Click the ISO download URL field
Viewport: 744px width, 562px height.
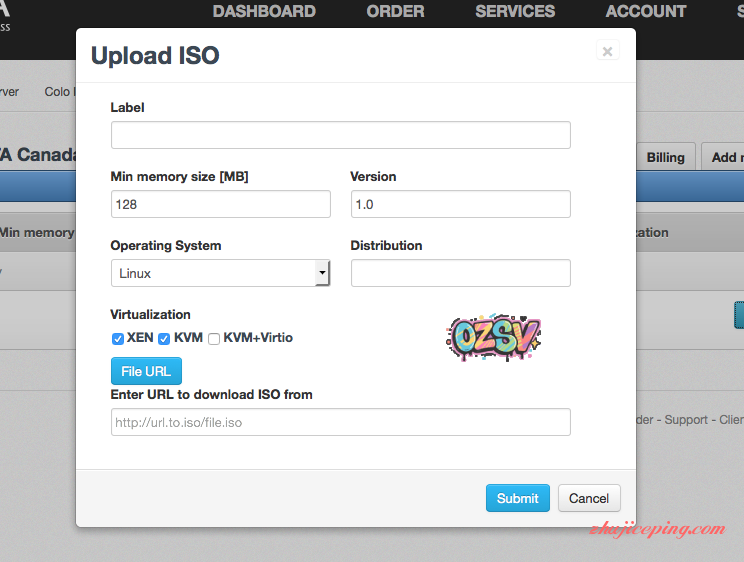340,422
